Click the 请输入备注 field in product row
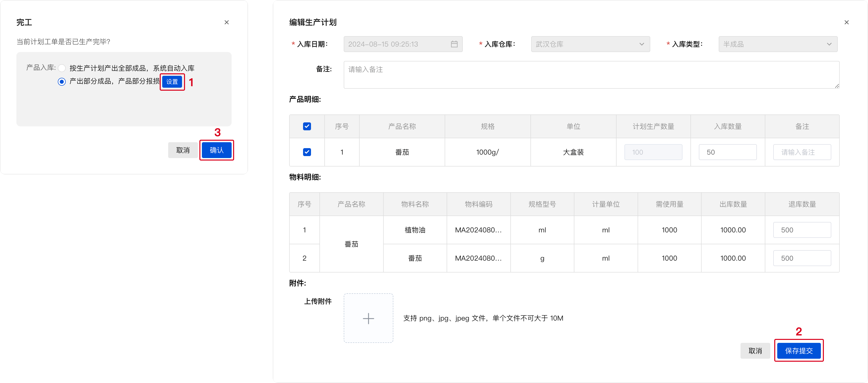The height and width of the screenshot is (383, 868). tap(802, 152)
